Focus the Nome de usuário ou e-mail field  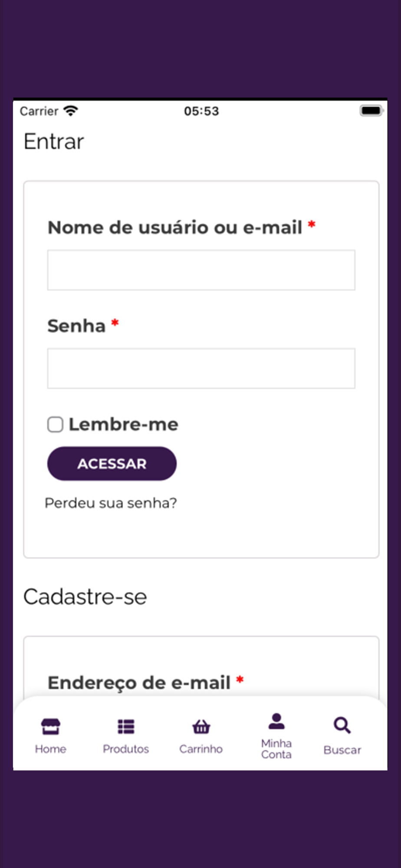tap(201, 270)
